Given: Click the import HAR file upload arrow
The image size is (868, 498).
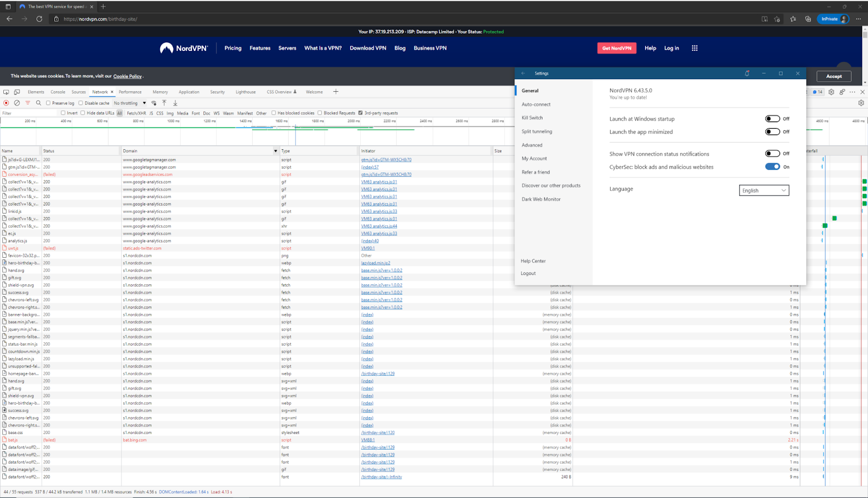Looking at the screenshot, I should [164, 103].
